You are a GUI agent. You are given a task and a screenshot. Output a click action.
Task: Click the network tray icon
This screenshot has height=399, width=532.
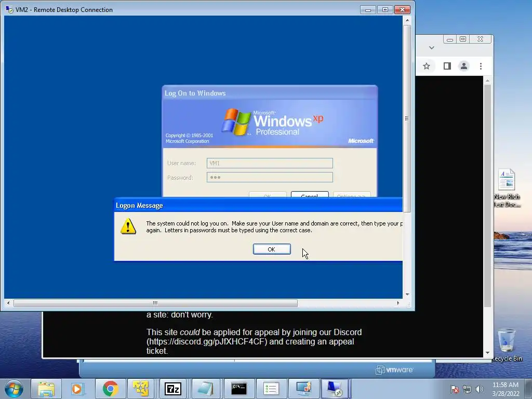click(467, 389)
